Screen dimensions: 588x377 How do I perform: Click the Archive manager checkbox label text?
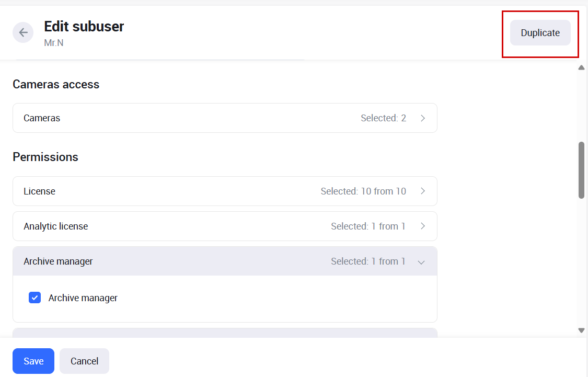83,298
